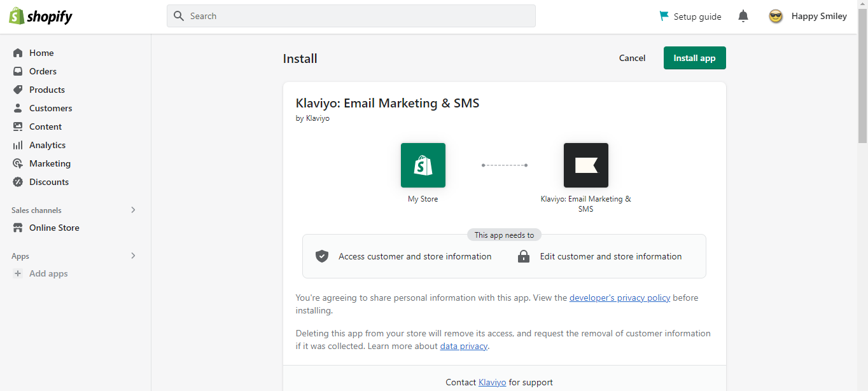868x391 pixels.
Task: Open the notifications bell
Action: click(x=743, y=16)
